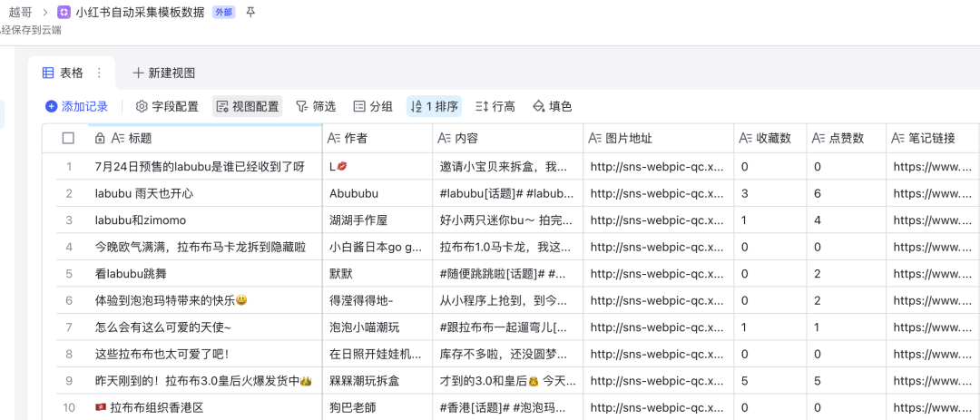Click the 外部 badge label
Viewport: 980px width, 420px height.
tap(224, 12)
